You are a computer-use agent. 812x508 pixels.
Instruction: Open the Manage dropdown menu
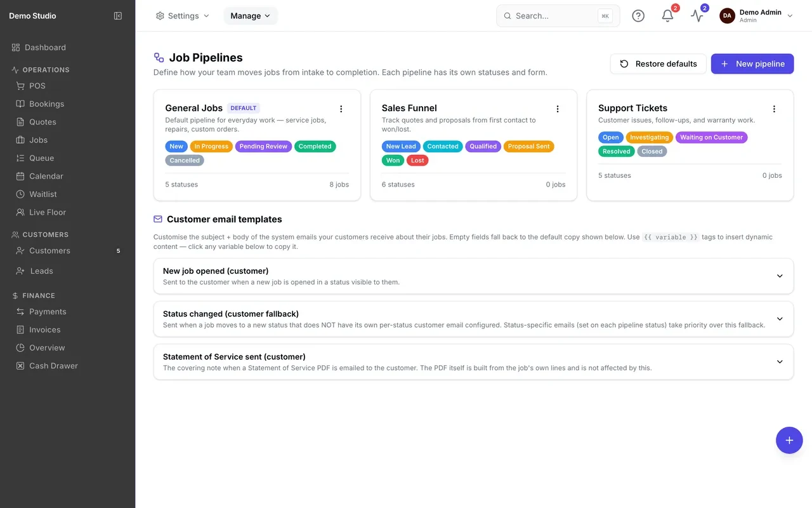pos(251,16)
